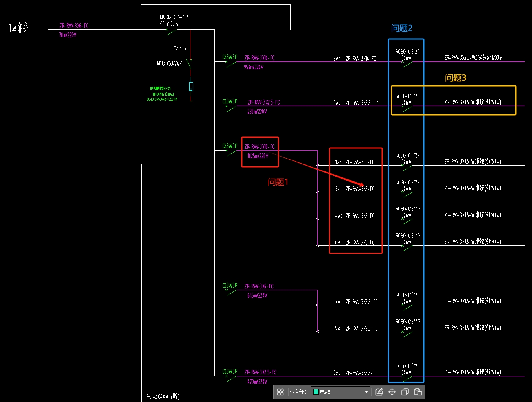Click the edit annotation pencil icon

click(379, 392)
